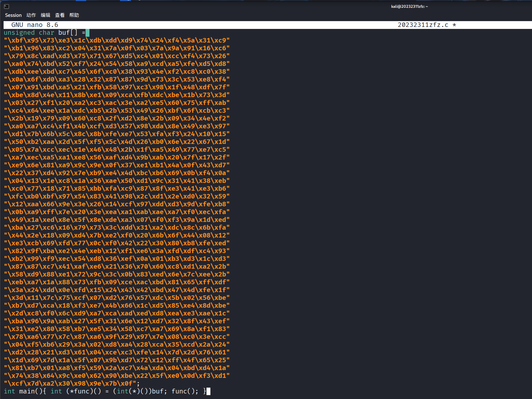This screenshot has width=532, height=399.
Task: Click the line starting with \x05\x7a\xcc
Action: [117, 150]
